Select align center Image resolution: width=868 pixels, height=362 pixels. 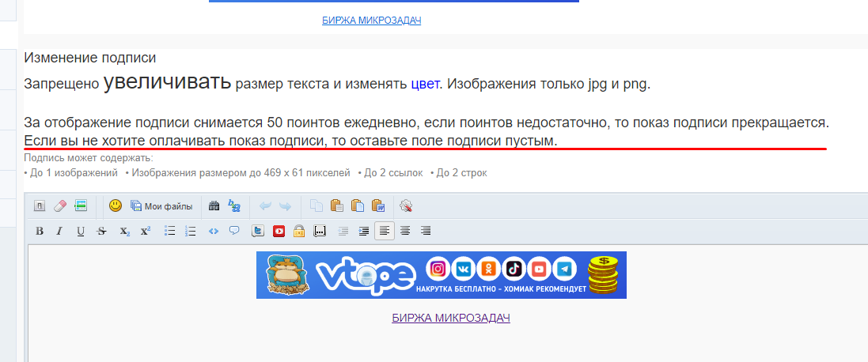pyautogui.click(x=405, y=231)
